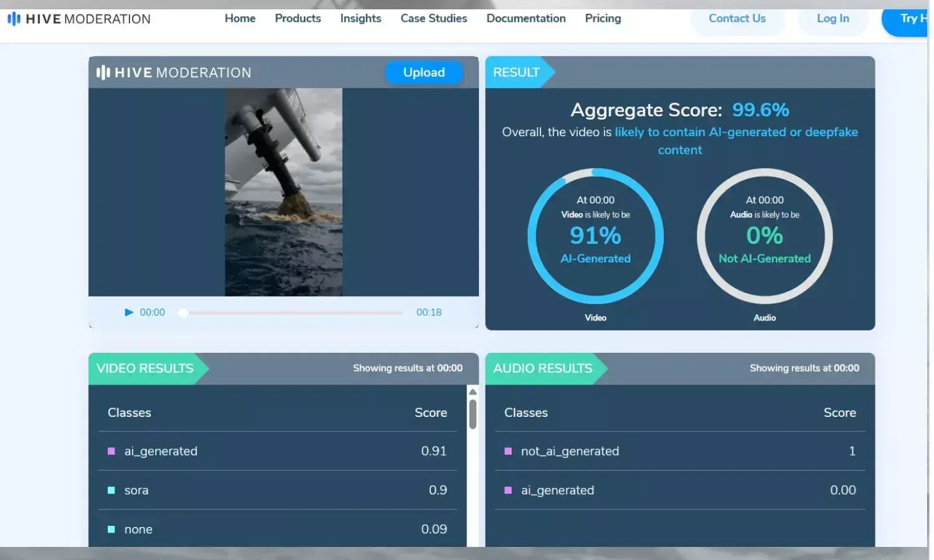The image size is (934, 560).
Task: Click the Upload button
Action: tap(423, 73)
